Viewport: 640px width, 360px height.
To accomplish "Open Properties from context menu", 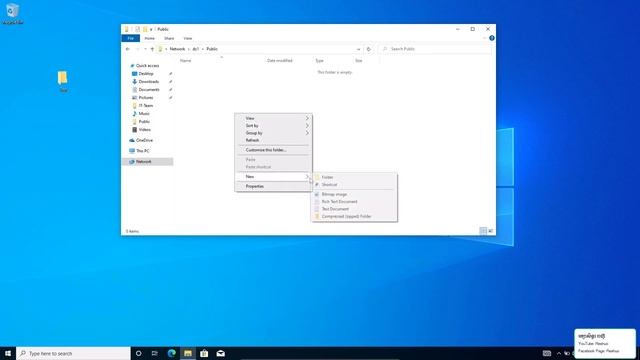I will tap(273, 186).
